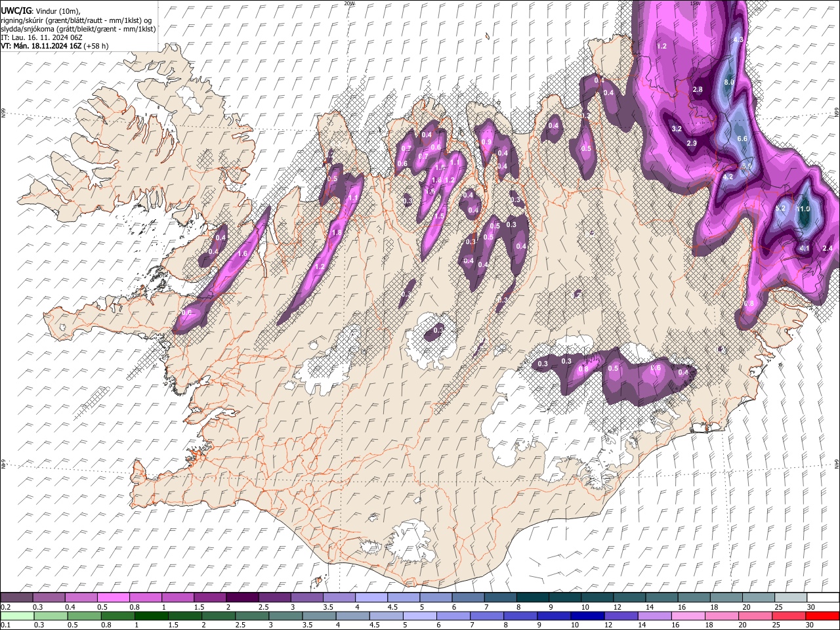Click the white swatch after 30 in snow scale

click(823, 597)
